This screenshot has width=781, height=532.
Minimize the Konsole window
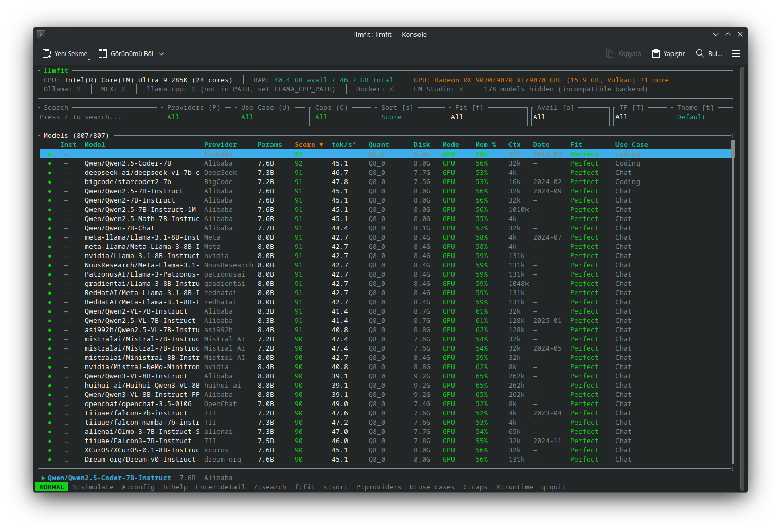click(716, 34)
